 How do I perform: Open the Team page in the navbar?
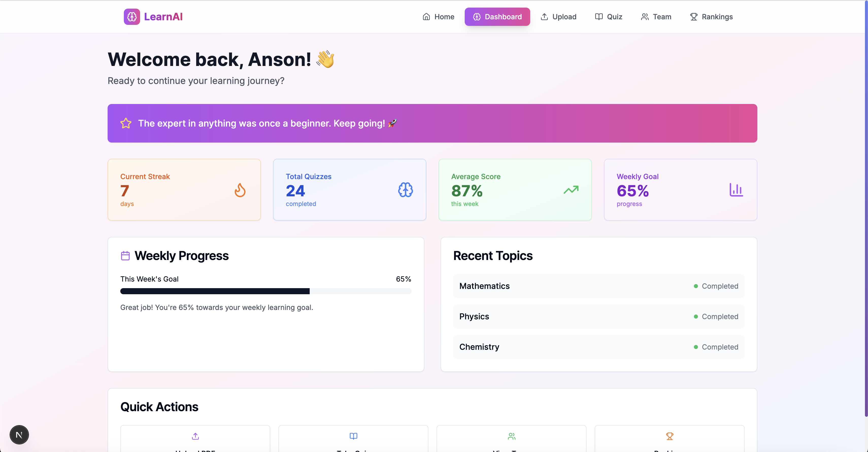656,16
